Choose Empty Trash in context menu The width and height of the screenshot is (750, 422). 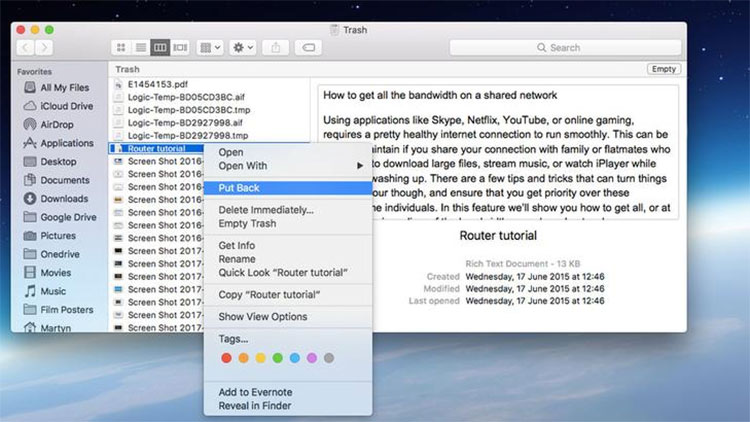point(287,223)
